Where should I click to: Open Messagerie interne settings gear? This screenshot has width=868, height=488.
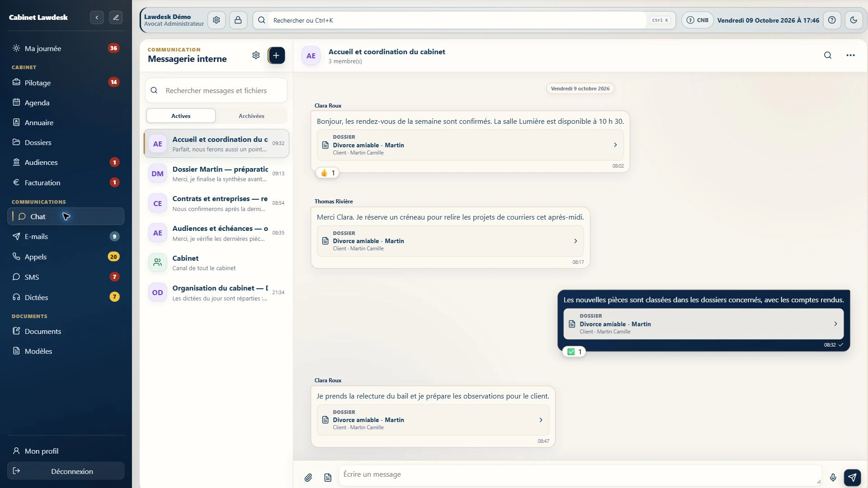tap(256, 55)
